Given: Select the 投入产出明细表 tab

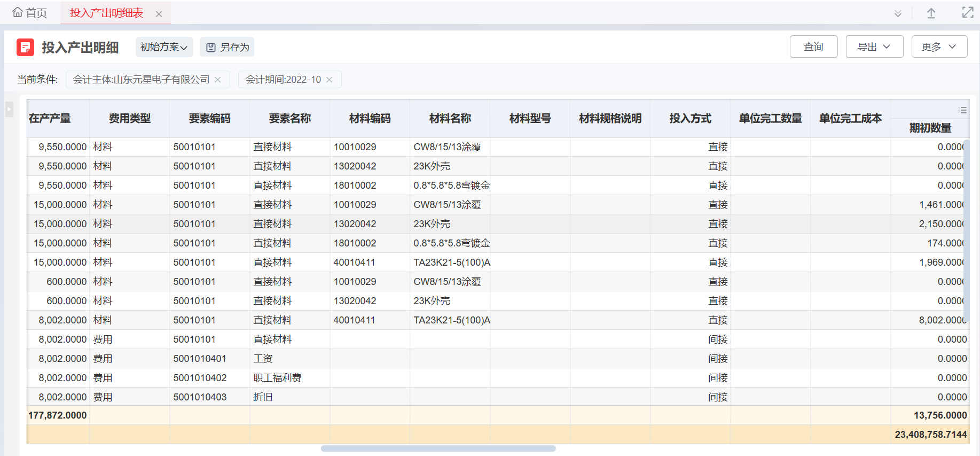Looking at the screenshot, I should [107, 13].
